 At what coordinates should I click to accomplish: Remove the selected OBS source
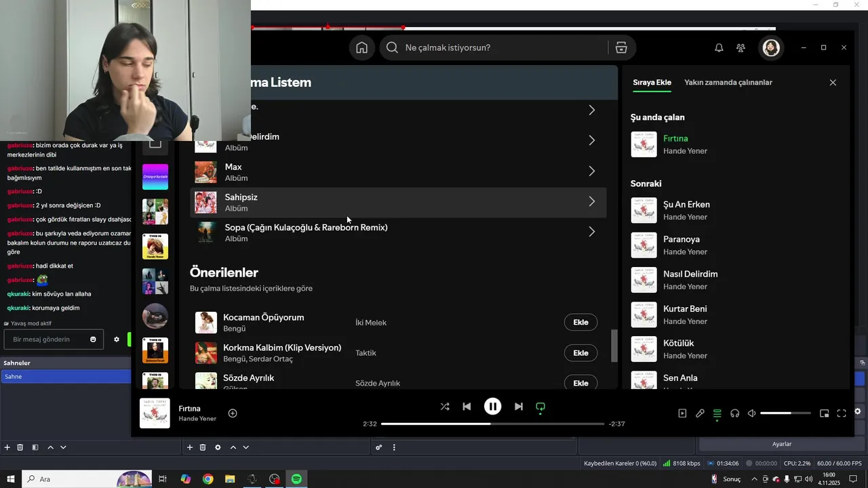203,447
